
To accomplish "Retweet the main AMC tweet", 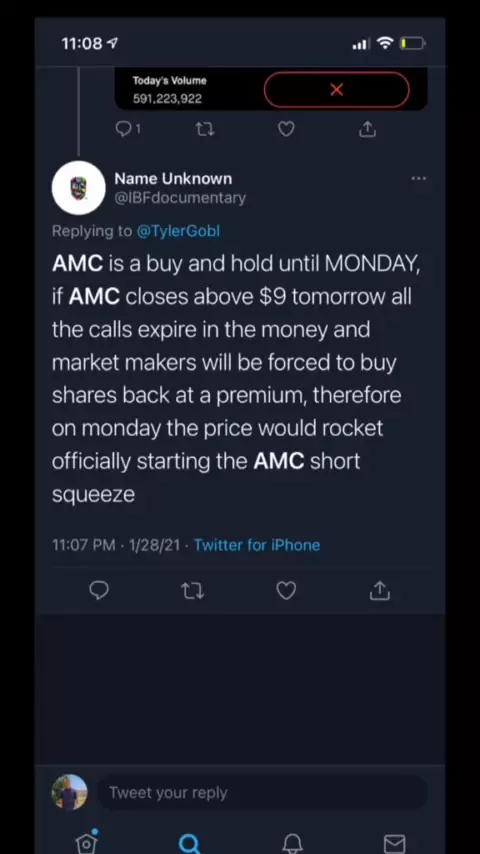I will pos(192,591).
